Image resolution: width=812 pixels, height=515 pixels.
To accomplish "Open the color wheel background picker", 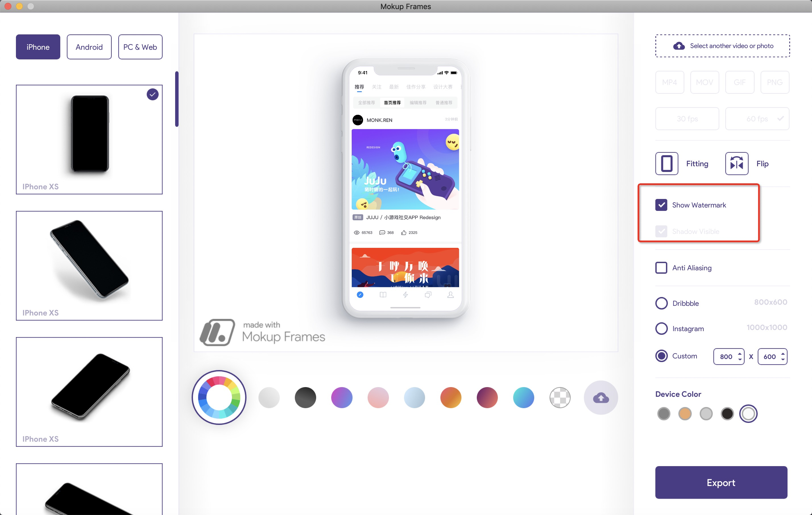I will coord(219,397).
